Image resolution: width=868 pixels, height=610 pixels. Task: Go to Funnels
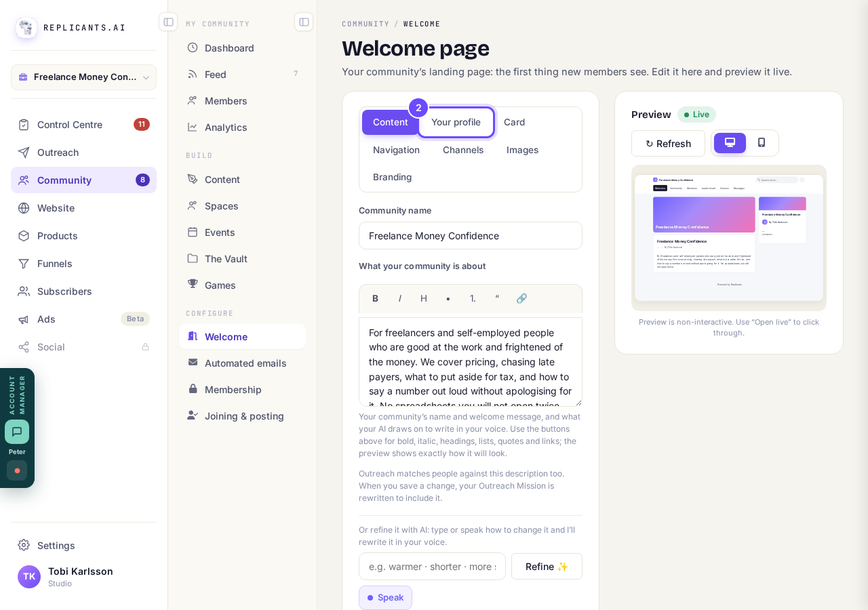tap(83, 264)
